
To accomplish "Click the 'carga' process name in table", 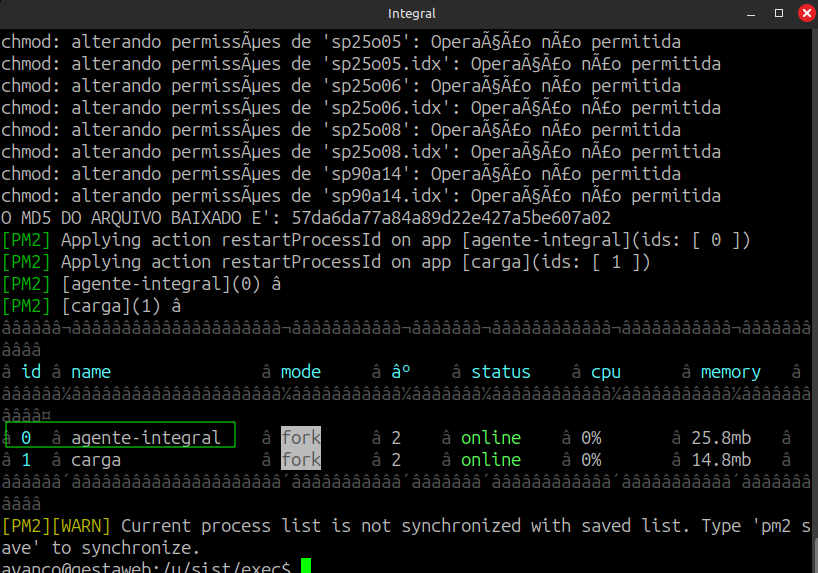I will pos(96,460).
